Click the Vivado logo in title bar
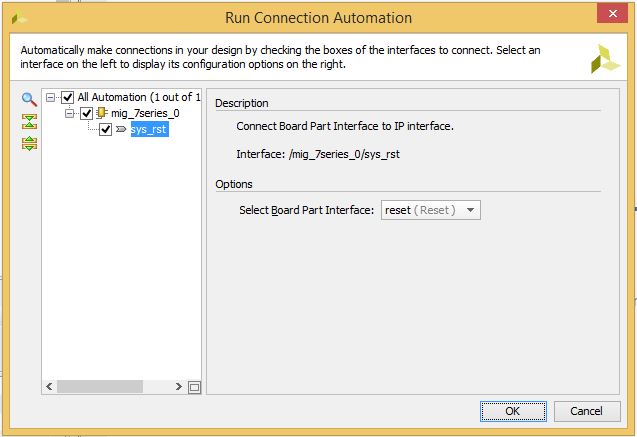 (x=19, y=18)
